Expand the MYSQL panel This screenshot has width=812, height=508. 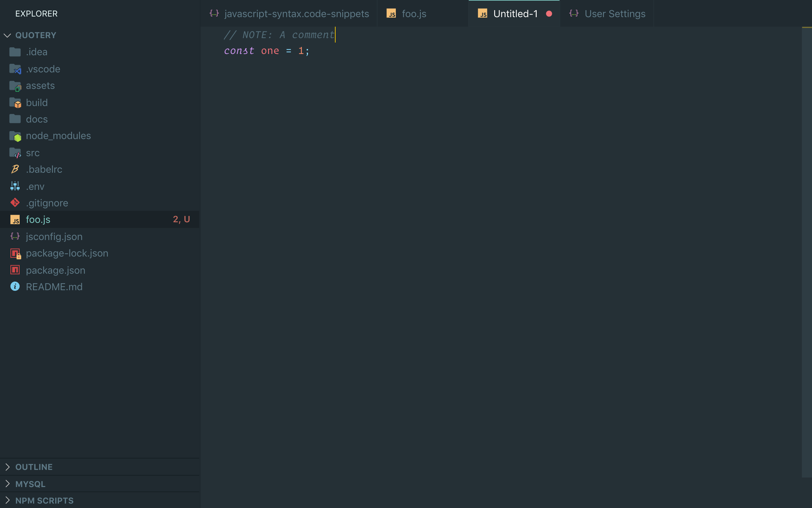[100, 484]
